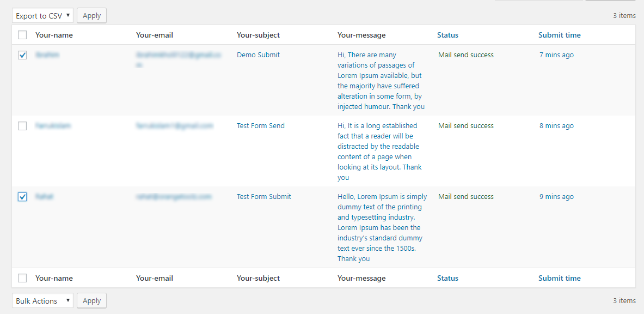
Task: Click the 9 mins ago submit time
Action: (x=556, y=196)
